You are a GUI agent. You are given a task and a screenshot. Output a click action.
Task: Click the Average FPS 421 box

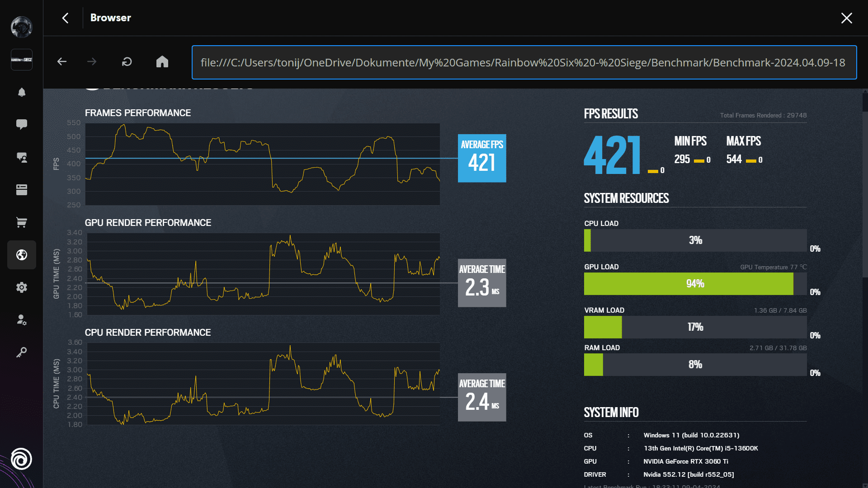[x=482, y=158]
